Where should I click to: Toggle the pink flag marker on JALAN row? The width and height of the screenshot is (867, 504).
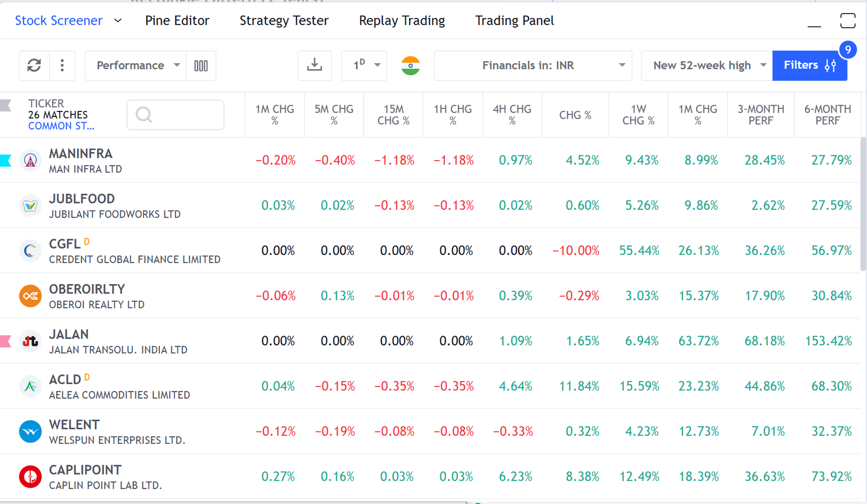(x=4, y=341)
